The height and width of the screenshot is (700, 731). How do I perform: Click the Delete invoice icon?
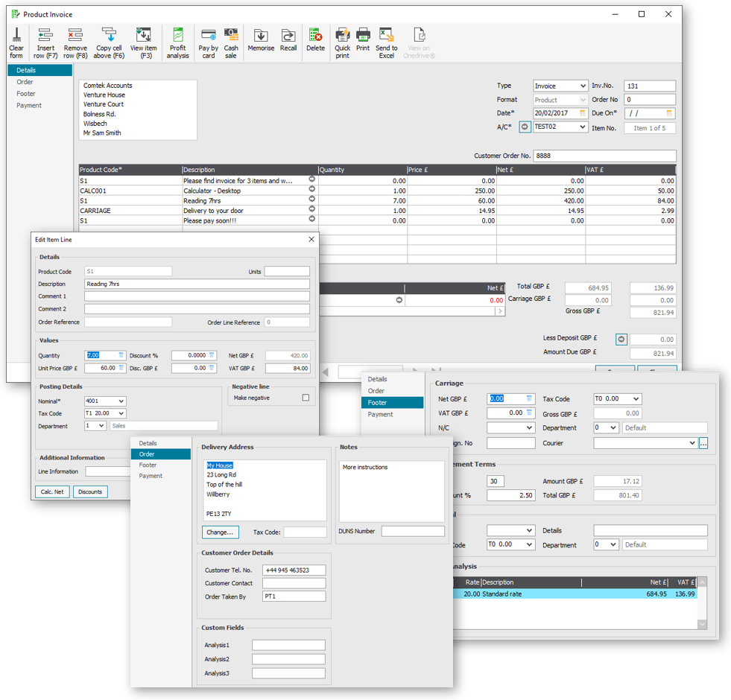(316, 40)
